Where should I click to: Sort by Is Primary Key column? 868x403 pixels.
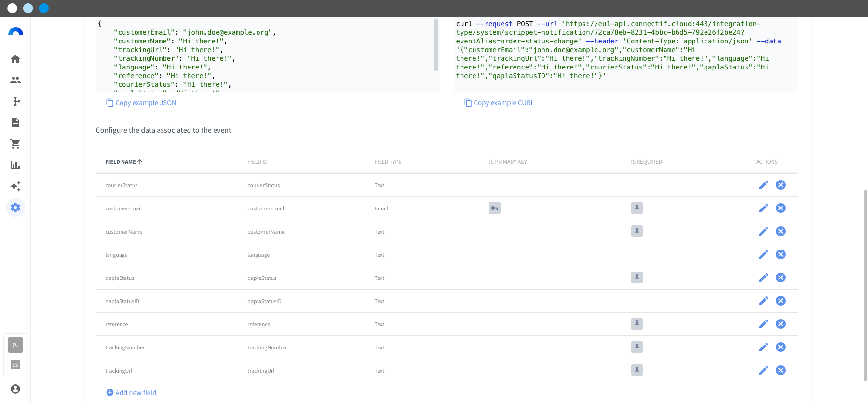coord(508,162)
